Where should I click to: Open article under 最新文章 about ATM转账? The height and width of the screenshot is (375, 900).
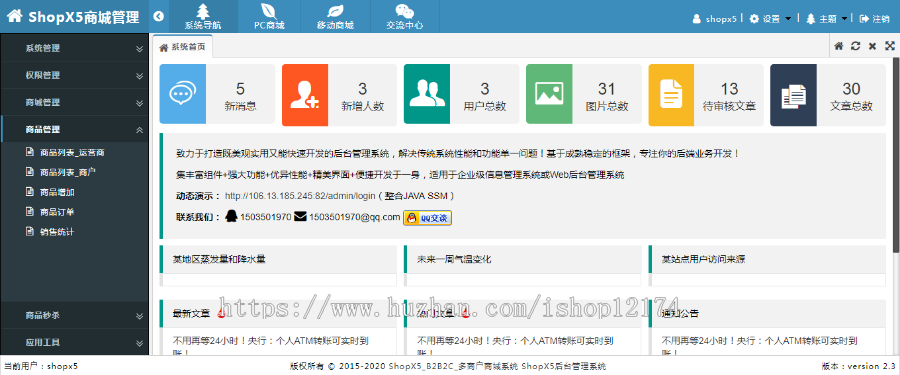click(x=270, y=345)
